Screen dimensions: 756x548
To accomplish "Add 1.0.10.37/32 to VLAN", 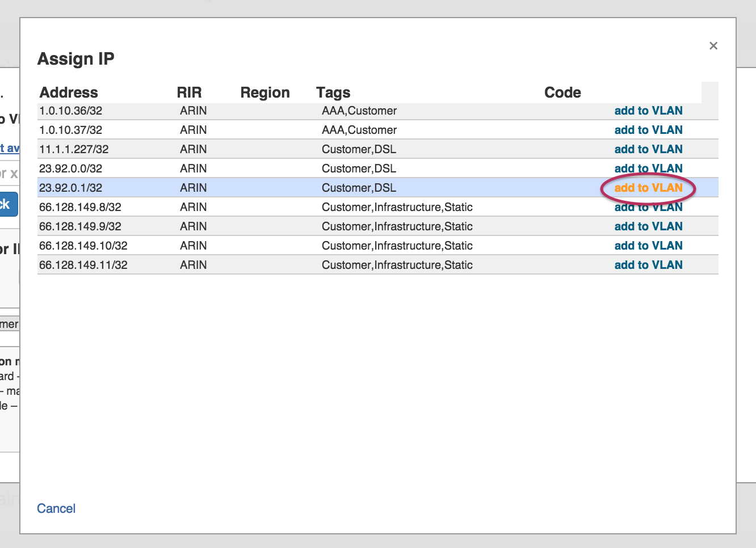I will click(648, 130).
